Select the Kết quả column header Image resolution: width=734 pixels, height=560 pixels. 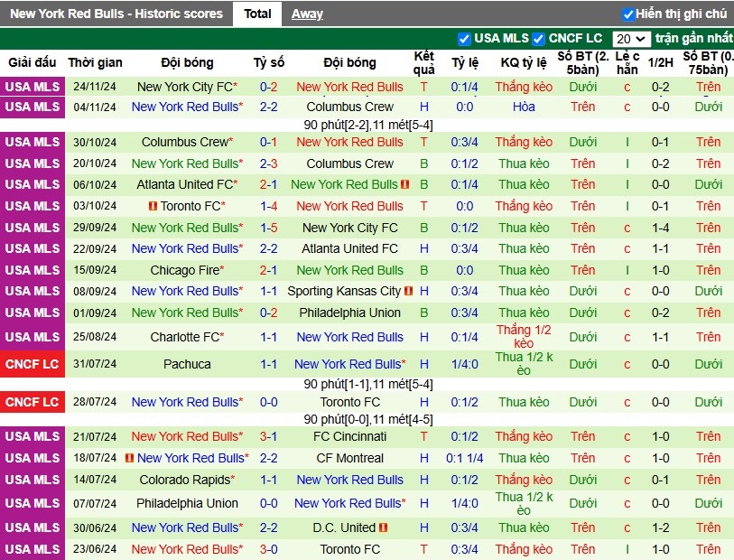tap(423, 62)
